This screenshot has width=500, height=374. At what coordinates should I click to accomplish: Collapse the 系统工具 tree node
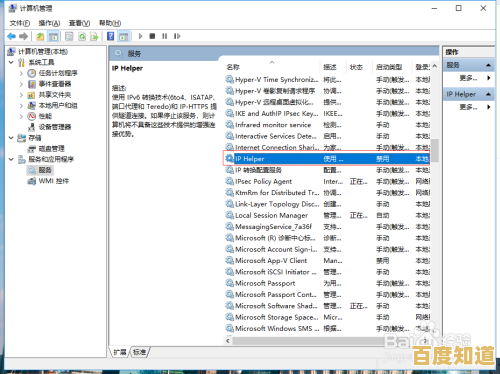[x=11, y=62]
